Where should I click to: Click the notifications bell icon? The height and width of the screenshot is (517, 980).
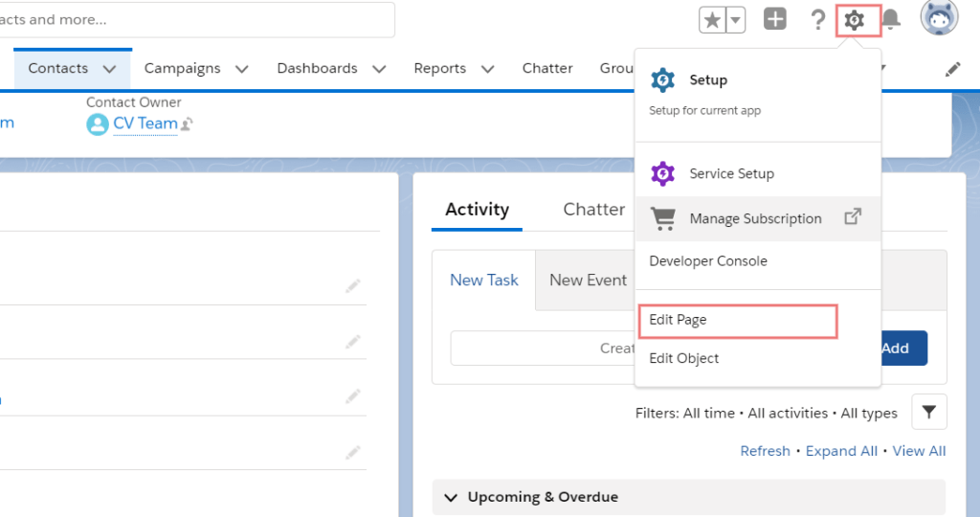(x=891, y=19)
